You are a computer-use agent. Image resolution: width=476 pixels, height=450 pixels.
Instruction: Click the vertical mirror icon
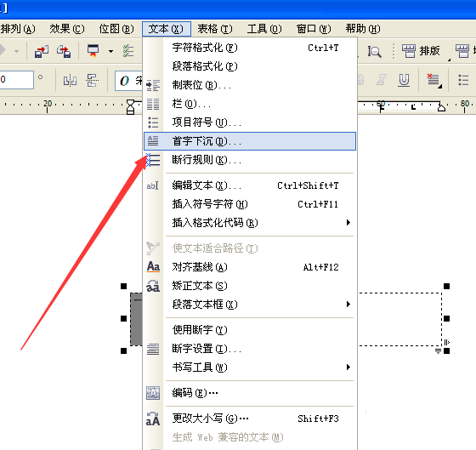click(93, 81)
